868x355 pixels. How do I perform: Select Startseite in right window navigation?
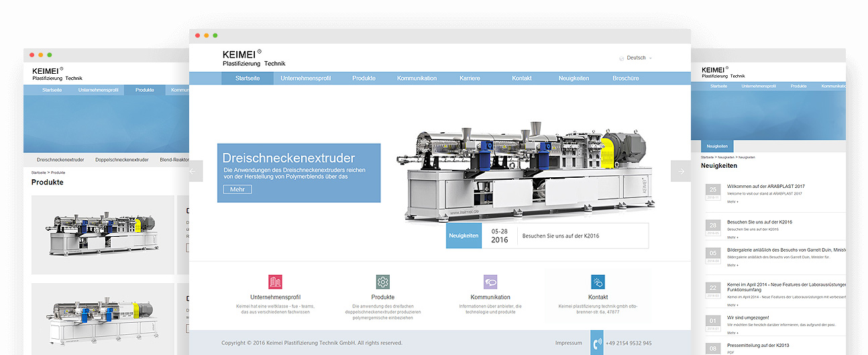(x=719, y=87)
